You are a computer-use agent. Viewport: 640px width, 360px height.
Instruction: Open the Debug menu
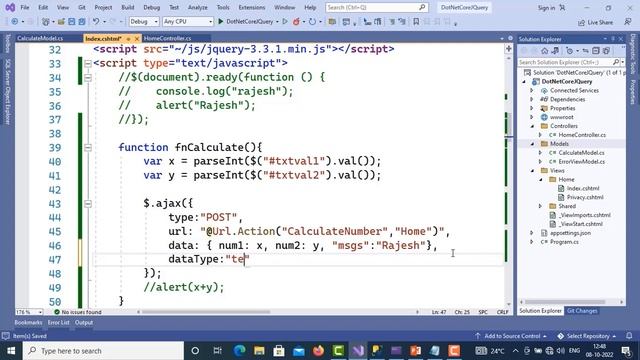pyautogui.click(x=151, y=7)
